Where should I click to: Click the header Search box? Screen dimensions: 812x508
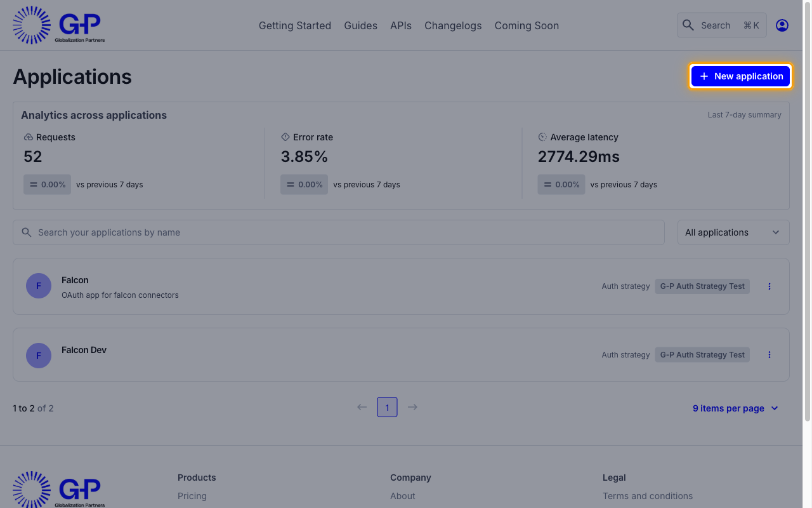coord(722,25)
